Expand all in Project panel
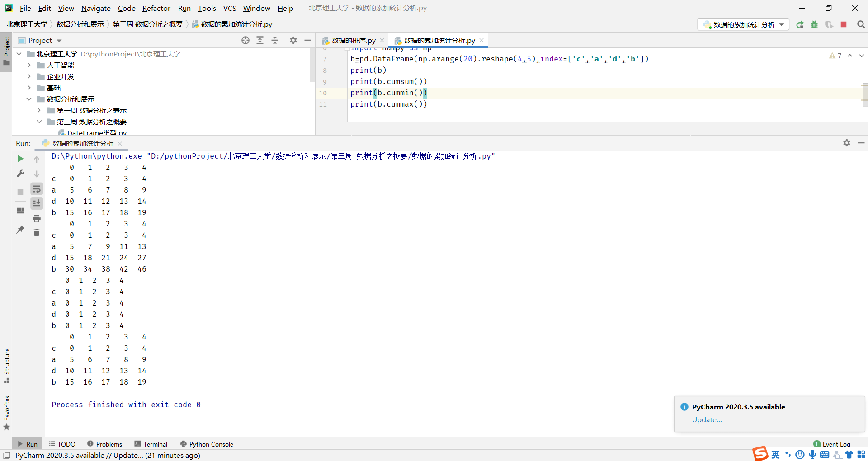Screen dimensions: 868x461 pyautogui.click(x=260, y=40)
